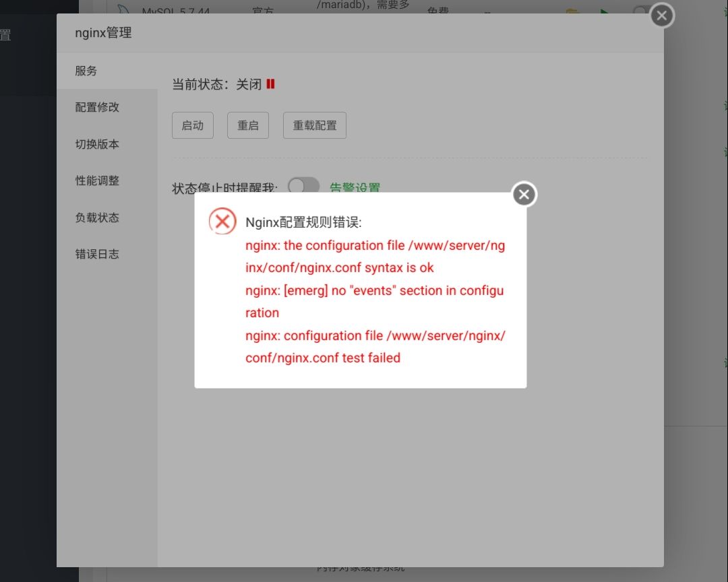Click the red stopped status indicator
The height and width of the screenshot is (582, 728).
[271, 84]
